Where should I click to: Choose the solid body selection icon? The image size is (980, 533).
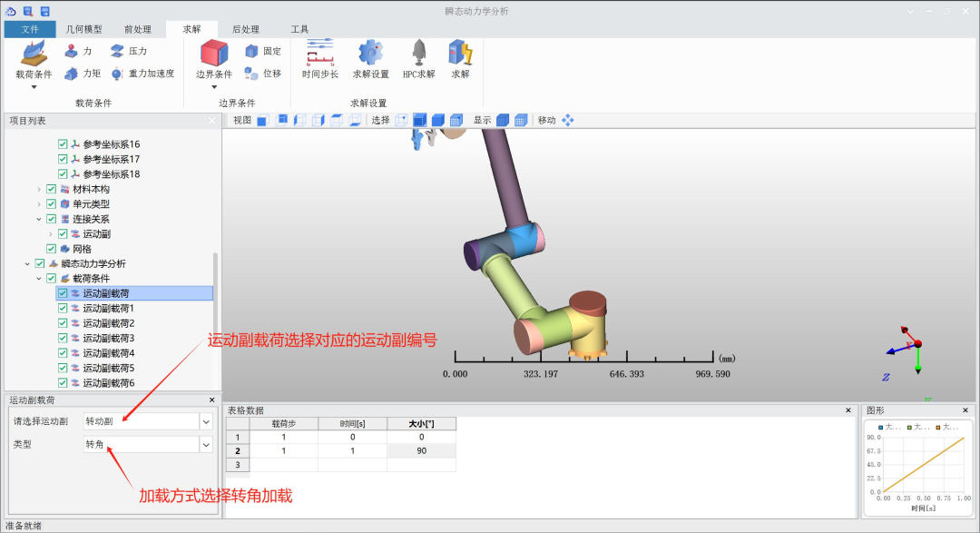point(438,120)
